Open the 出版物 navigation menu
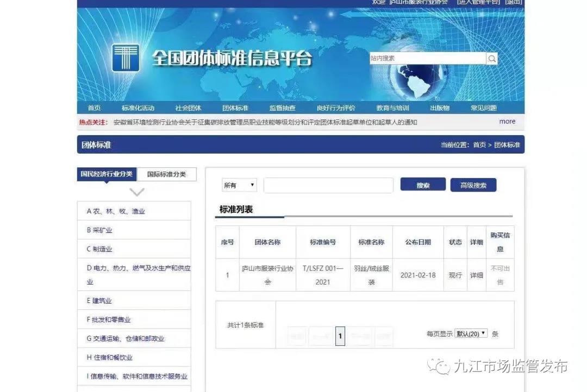 [440, 108]
